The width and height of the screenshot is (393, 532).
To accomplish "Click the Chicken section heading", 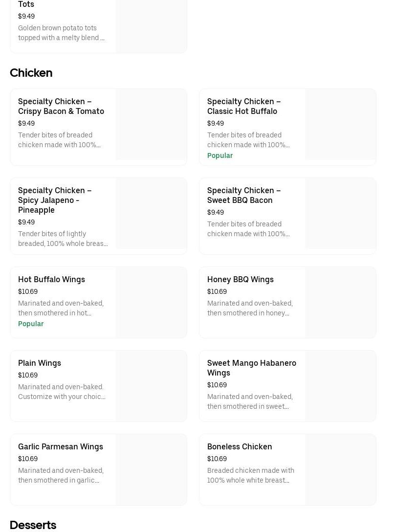I will (31, 73).
